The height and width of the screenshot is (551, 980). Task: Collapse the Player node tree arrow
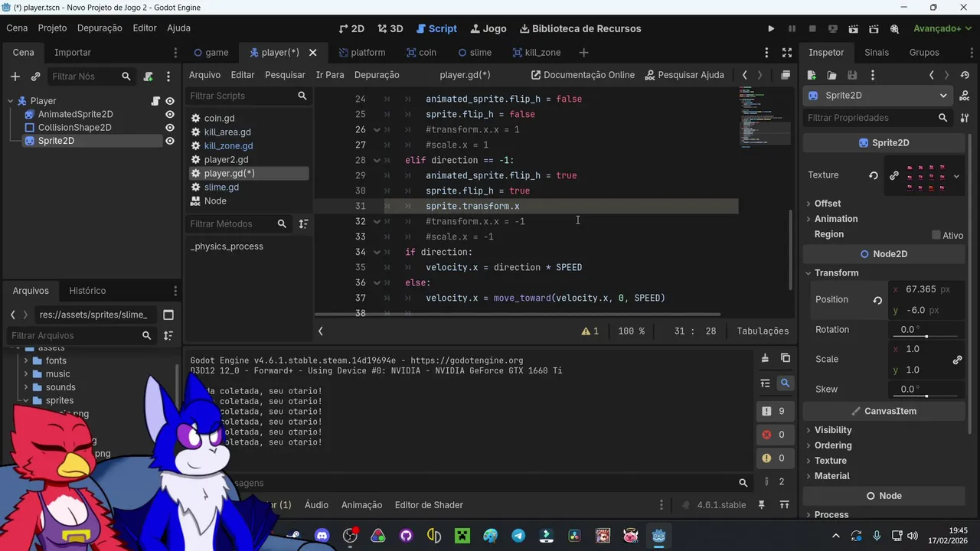click(x=11, y=101)
